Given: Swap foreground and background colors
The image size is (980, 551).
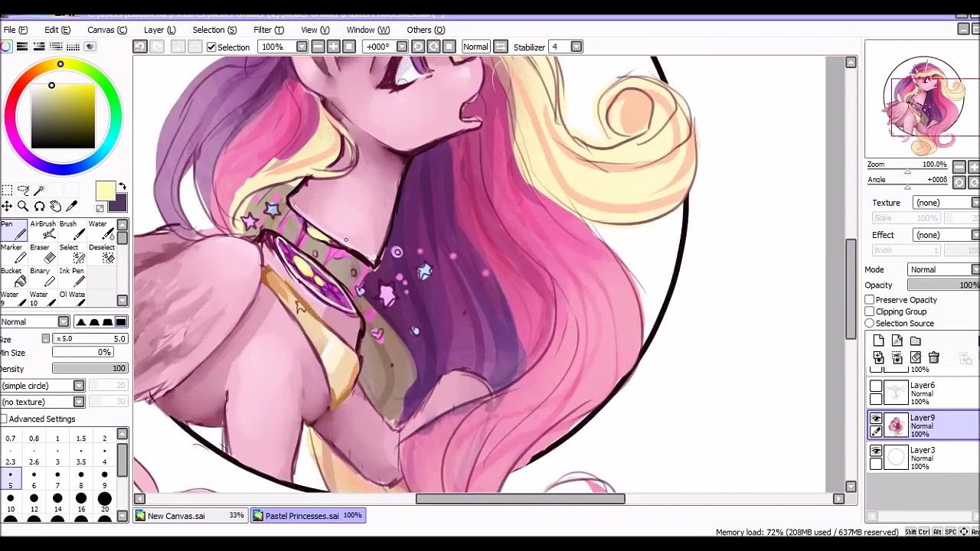Looking at the screenshot, I should coord(122,187).
